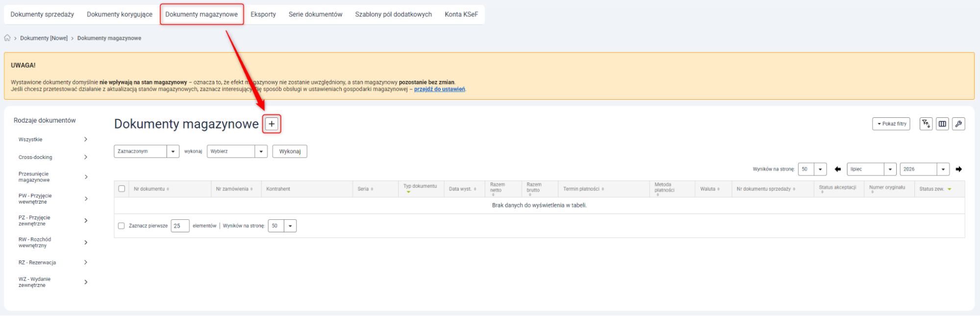Edit the Zaznacz pierwsze number field
980x316 pixels.
[x=180, y=226]
